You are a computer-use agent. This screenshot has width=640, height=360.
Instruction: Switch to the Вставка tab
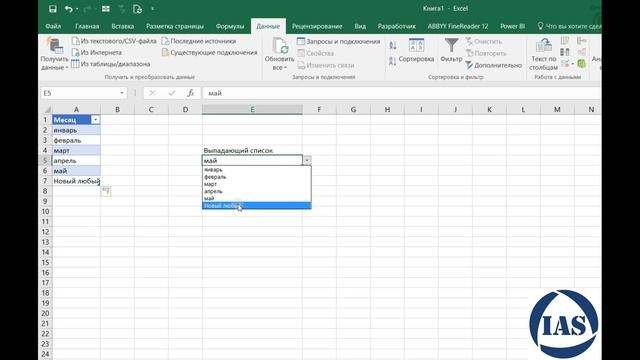pyautogui.click(x=122, y=26)
